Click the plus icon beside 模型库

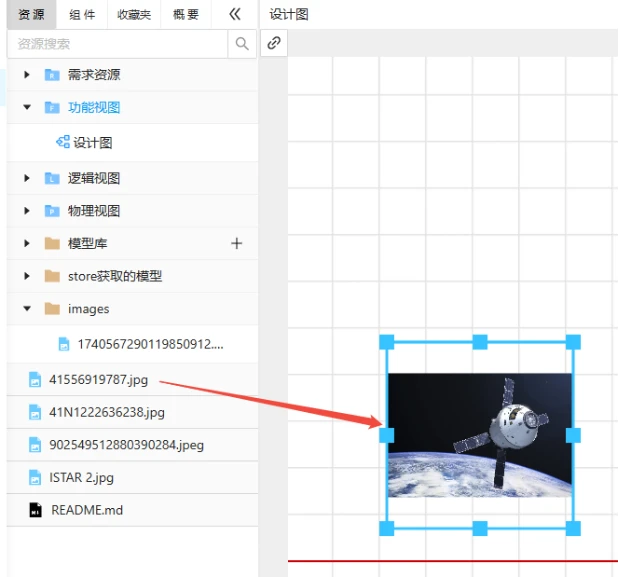236,243
